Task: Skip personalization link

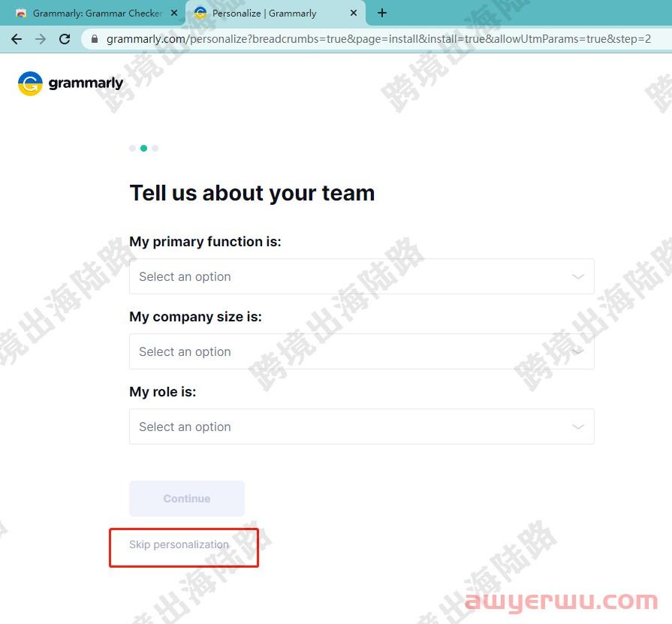Action: point(179,544)
